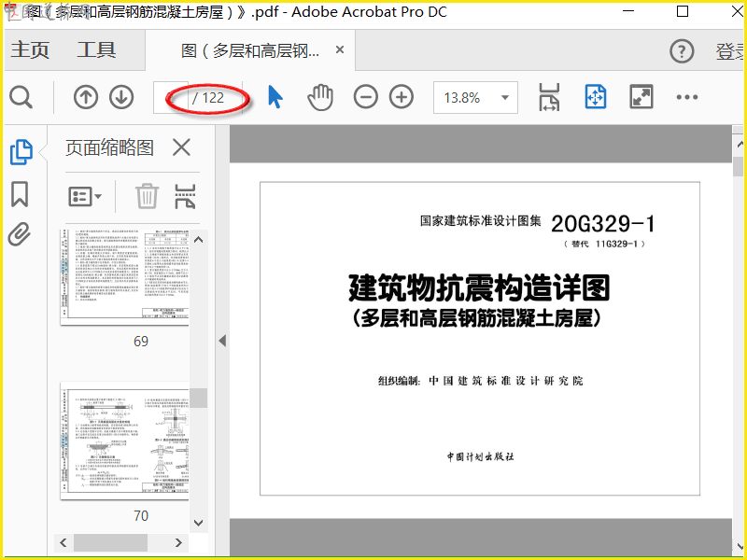Click the document scrollbar up arrow
This screenshot has width=747, height=560.
click(739, 143)
